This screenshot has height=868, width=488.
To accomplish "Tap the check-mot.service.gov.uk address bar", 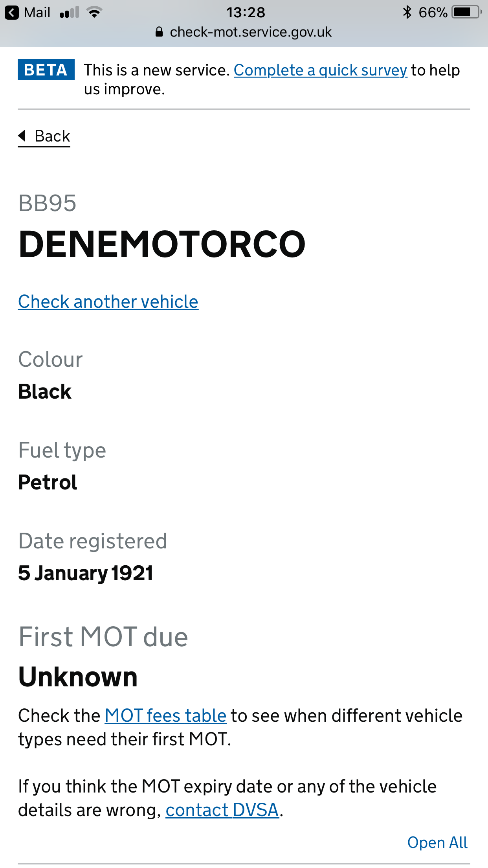I will (244, 32).
